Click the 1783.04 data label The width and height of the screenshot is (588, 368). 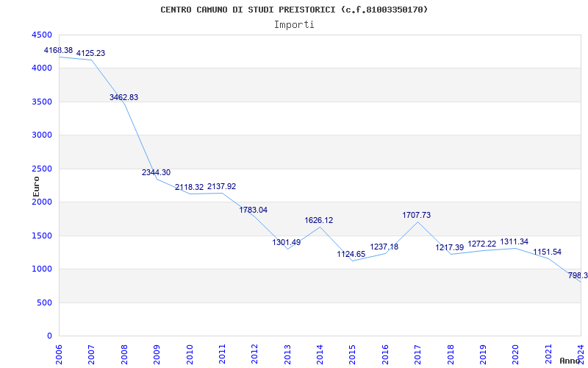(x=254, y=210)
